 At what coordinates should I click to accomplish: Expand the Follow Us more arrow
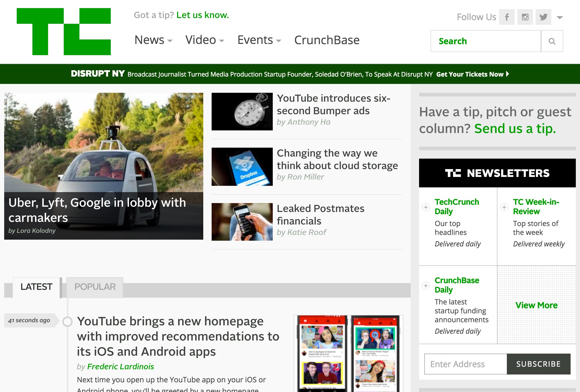coord(560,18)
